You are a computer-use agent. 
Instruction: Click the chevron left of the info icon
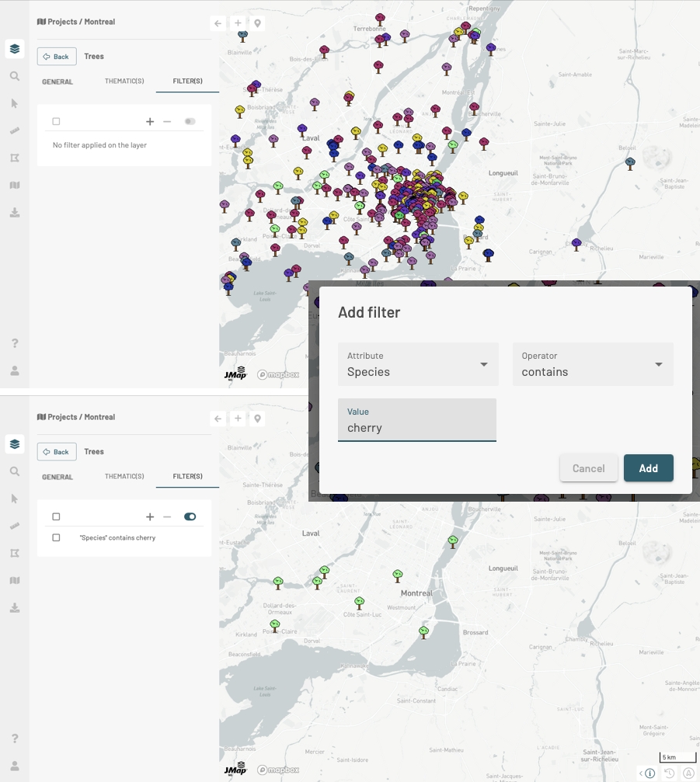point(640,773)
